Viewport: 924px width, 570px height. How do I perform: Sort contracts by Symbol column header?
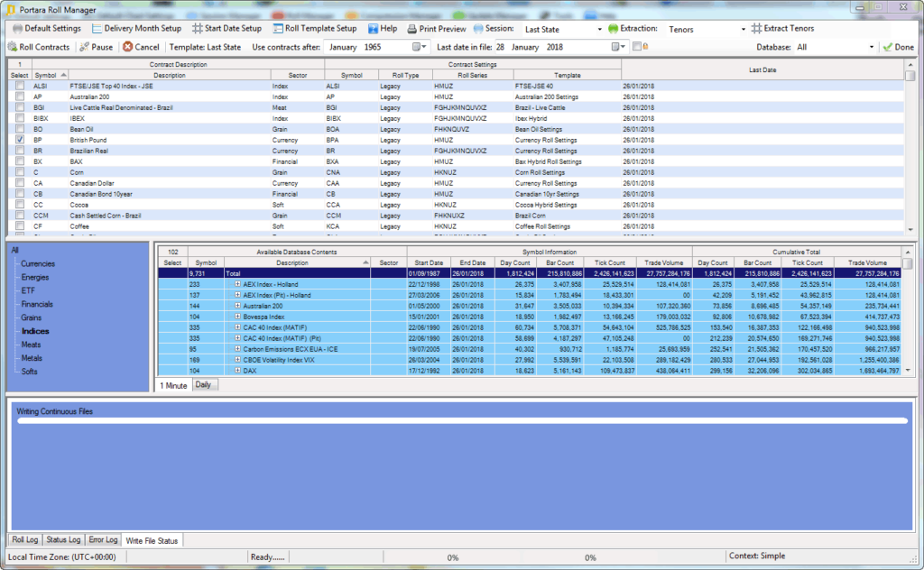coord(51,76)
